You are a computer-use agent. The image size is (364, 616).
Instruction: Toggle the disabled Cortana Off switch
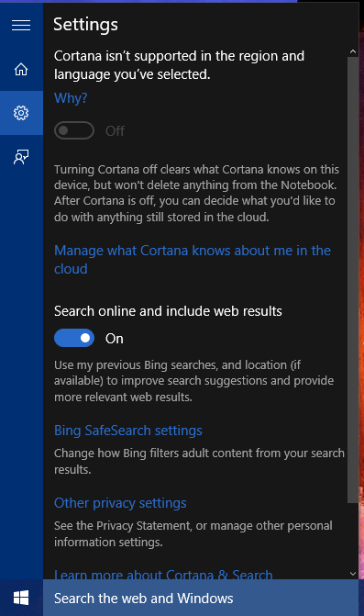click(74, 130)
